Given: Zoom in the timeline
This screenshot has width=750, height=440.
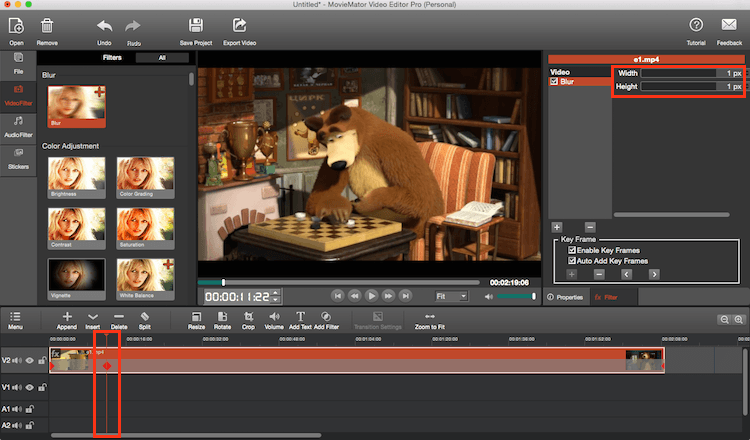Looking at the screenshot, I should tap(739, 319).
